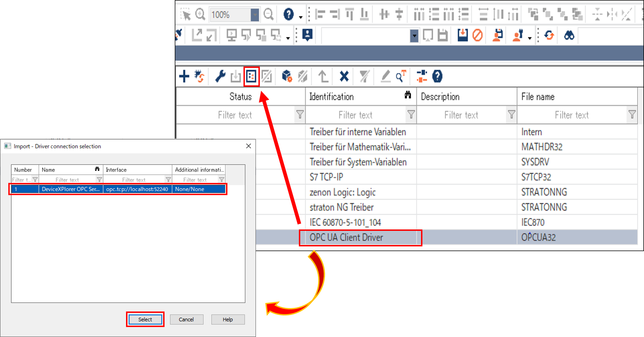Open the 100% zoom level dropdown
Image resolution: width=644 pixels, height=337 pixels.
pyautogui.click(x=255, y=15)
